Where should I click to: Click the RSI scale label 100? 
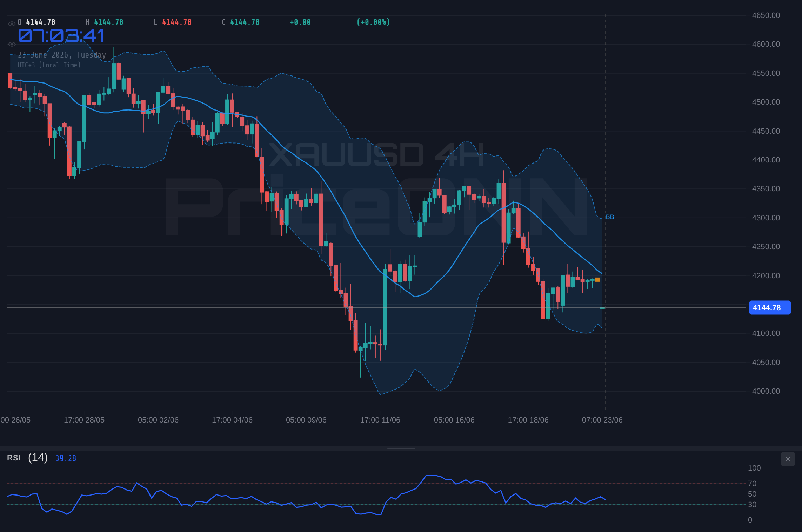coord(754,468)
